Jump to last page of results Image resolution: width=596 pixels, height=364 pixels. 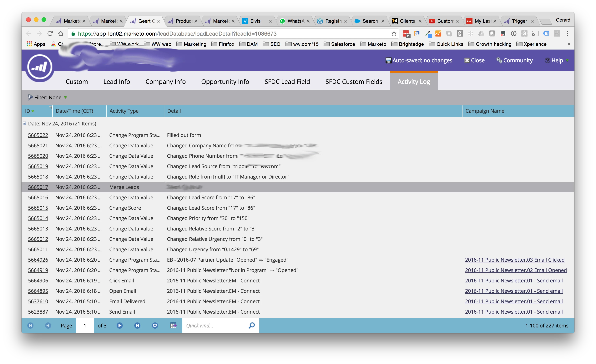[x=137, y=325]
